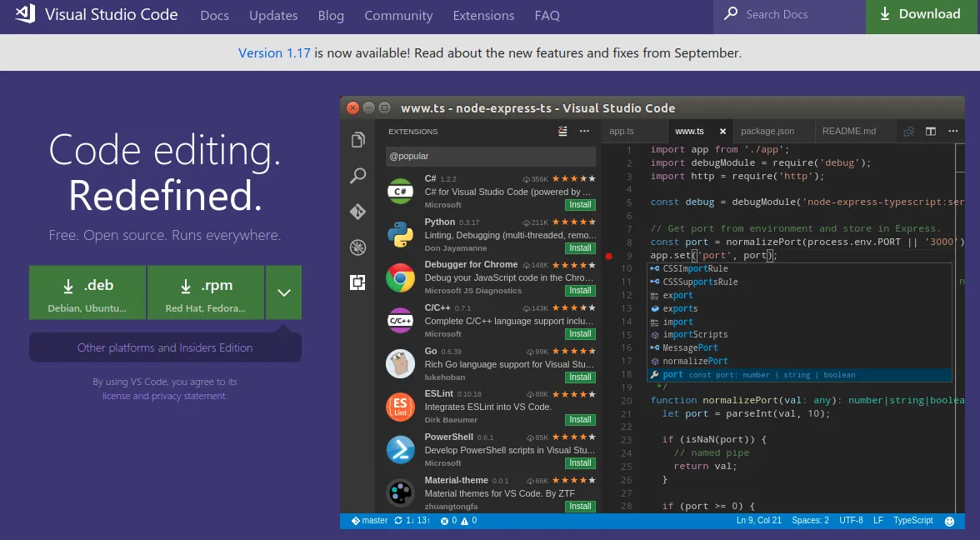Image resolution: width=980 pixels, height=540 pixels.
Task: Install the C# extension
Action: tap(580, 204)
